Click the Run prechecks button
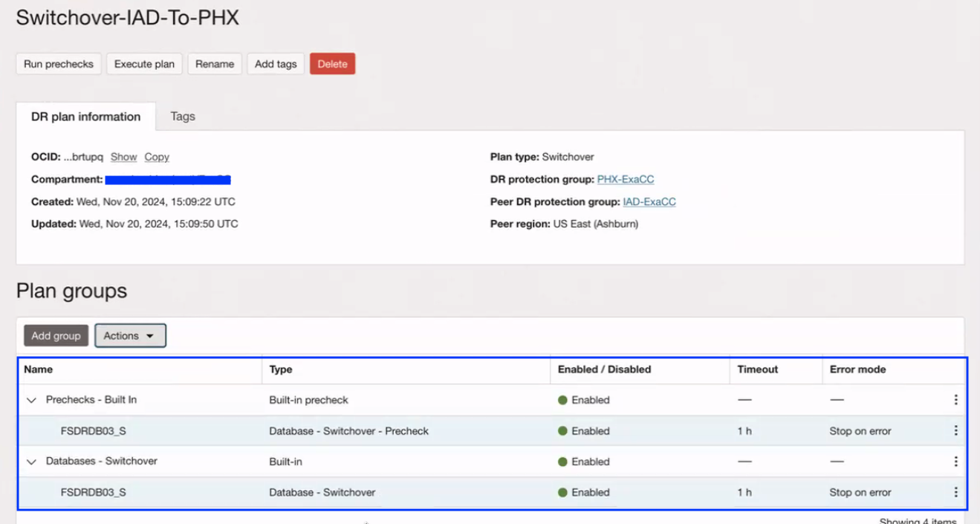This screenshot has height=524, width=980. (59, 64)
